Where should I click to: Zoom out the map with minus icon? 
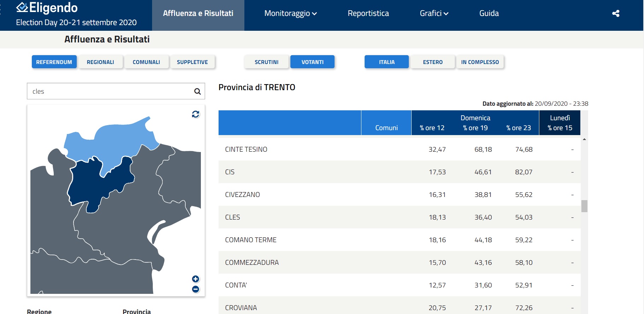[196, 289]
